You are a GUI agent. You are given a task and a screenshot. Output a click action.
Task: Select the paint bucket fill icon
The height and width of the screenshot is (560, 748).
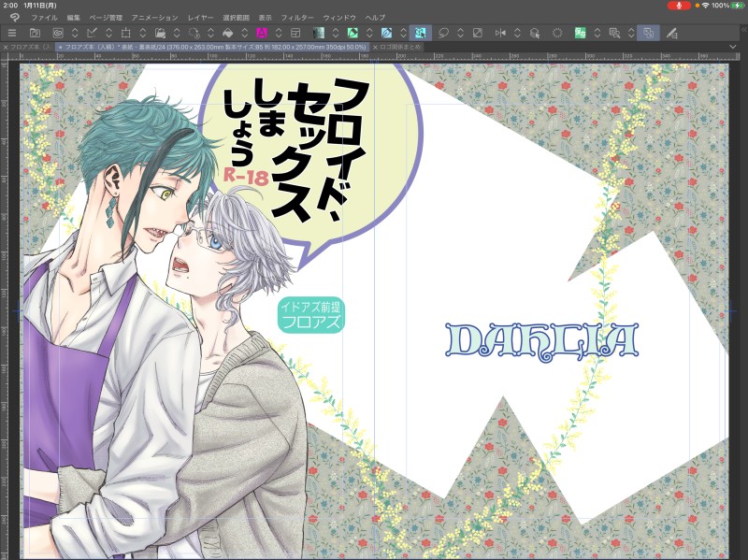227,33
